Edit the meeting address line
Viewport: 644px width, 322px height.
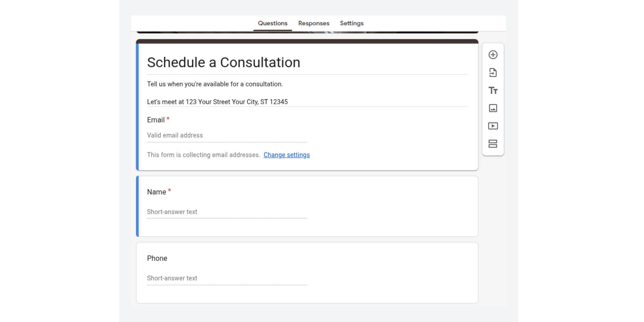[217, 102]
